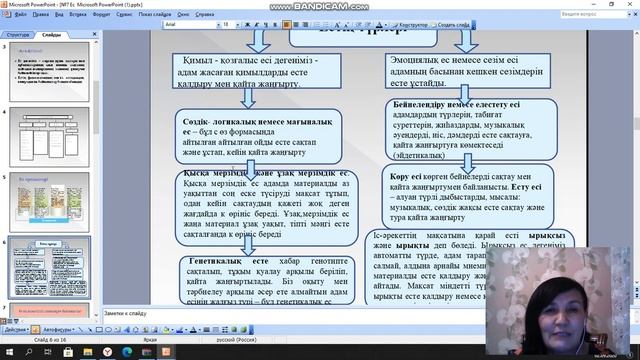The width and height of the screenshot is (640, 360).
Task: Toggle right text alignment
Action: [305, 25]
